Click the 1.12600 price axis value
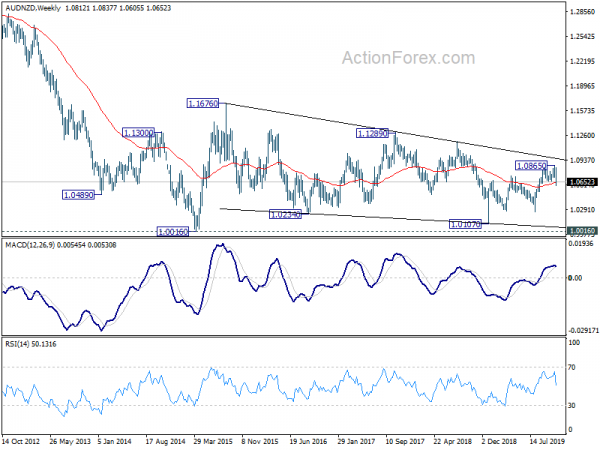Viewport: 600px width, 450px height. coord(582,135)
